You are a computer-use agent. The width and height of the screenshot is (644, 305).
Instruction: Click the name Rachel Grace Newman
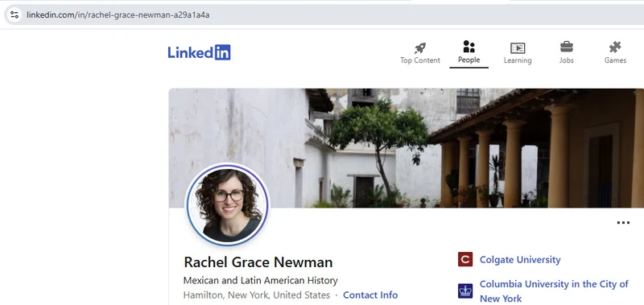pos(258,262)
